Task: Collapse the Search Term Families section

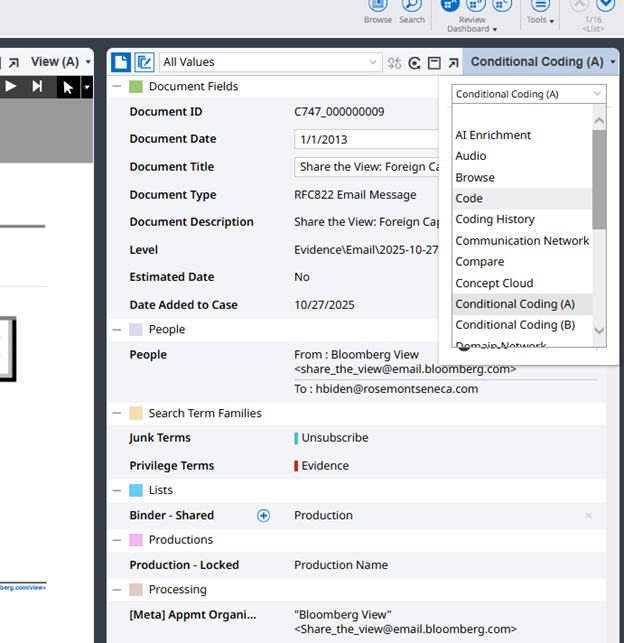Action: pos(117,413)
